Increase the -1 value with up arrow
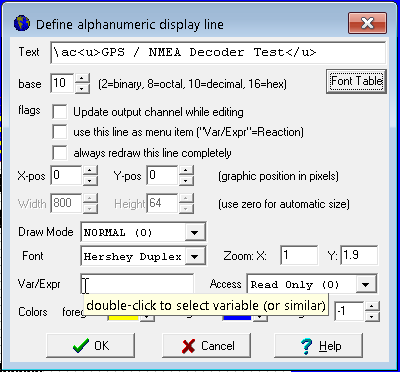 coord(372,307)
